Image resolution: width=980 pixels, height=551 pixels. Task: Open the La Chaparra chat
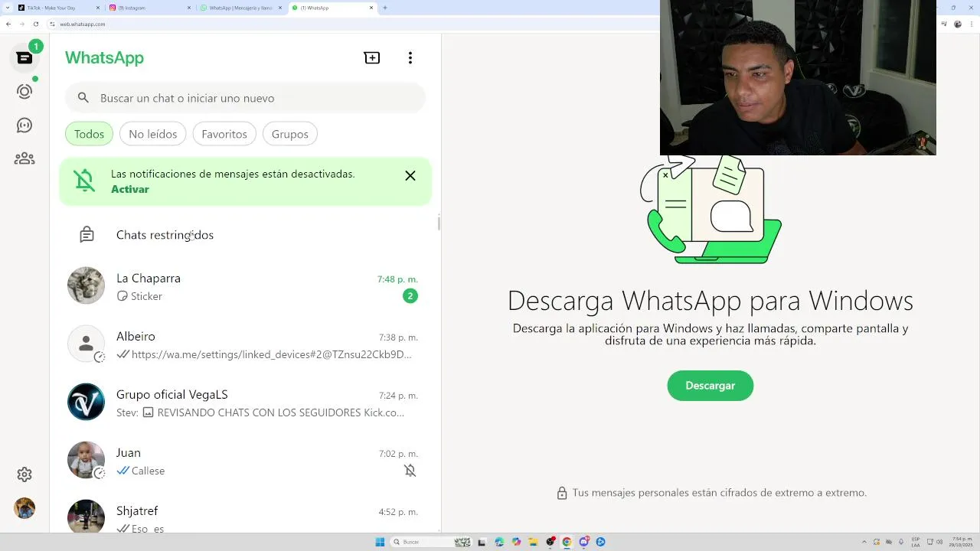[245, 286]
